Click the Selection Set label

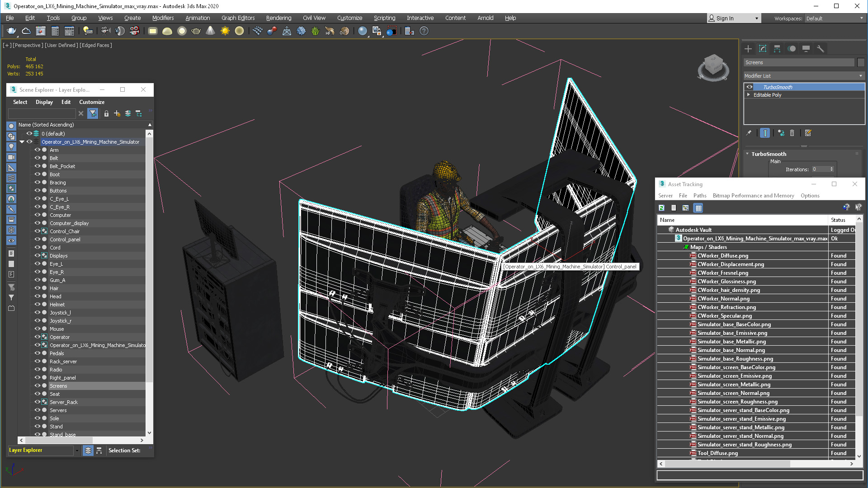coord(124,450)
